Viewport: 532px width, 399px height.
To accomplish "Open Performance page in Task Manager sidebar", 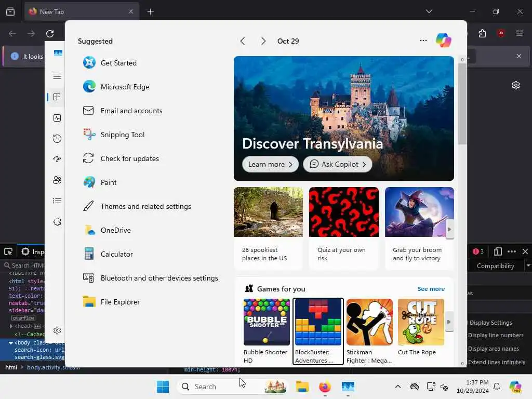I will pos(57,118).
